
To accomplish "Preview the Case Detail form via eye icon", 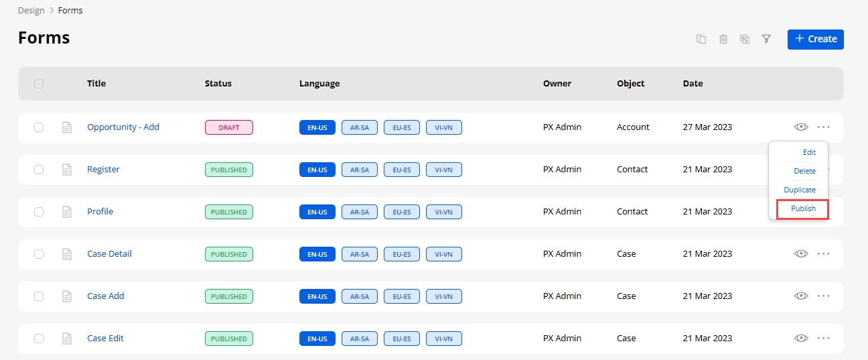I will (x=801, y=254).
